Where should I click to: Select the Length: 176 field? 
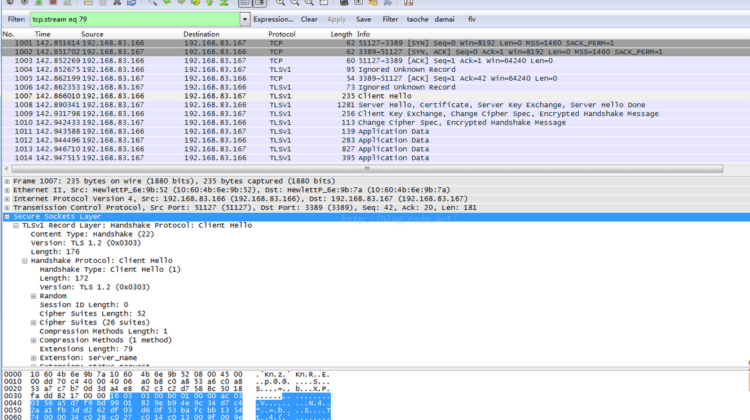[55, 252]
